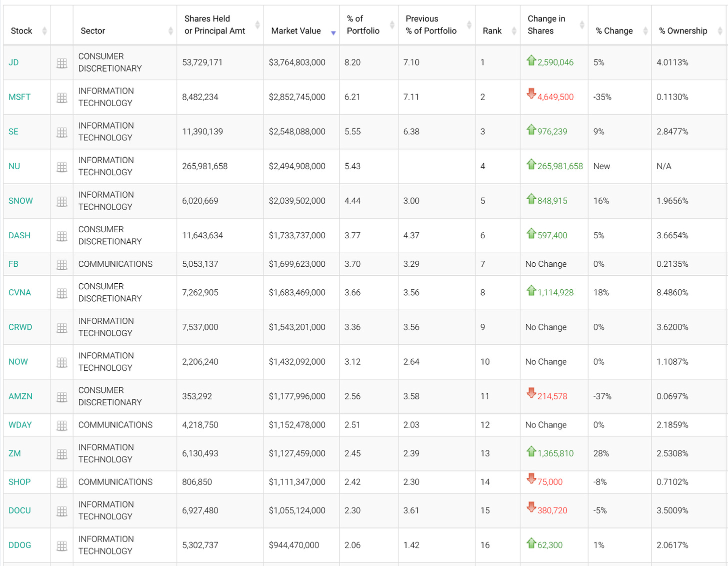The width and height of the screenshot is (728, 566).
Task: Open the grid icon in the NU row
Action: click(x=62, y=167)
